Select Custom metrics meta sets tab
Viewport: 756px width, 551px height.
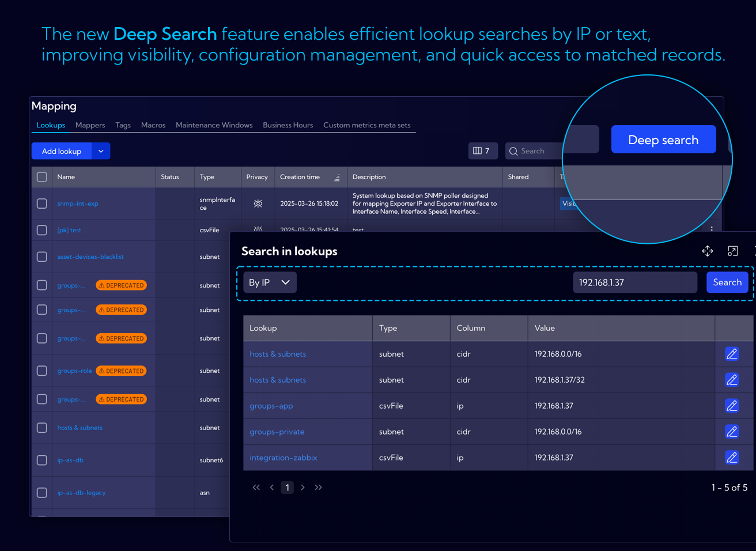tap(367, 125)
